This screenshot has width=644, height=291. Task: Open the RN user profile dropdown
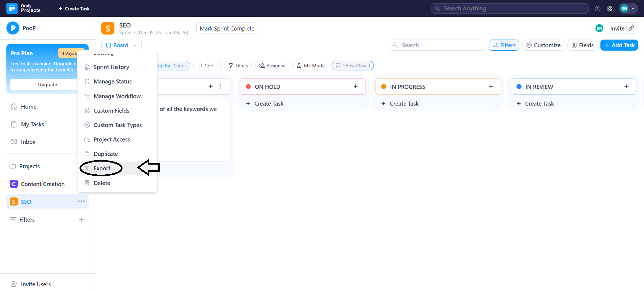point(628,9)
